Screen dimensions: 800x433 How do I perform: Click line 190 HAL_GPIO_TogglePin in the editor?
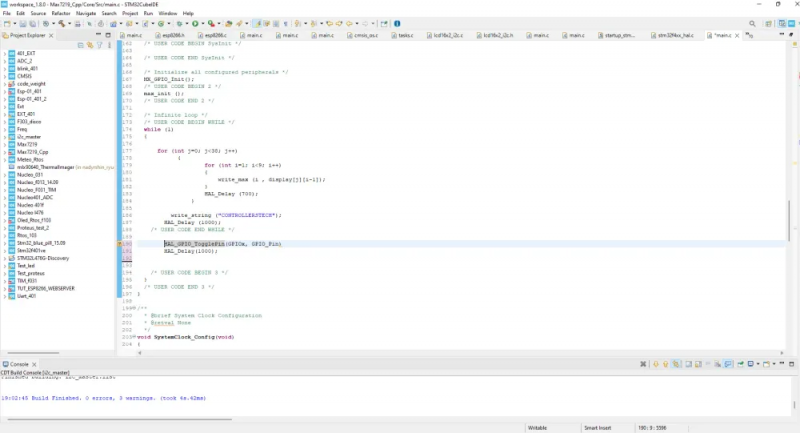coord(194,244)
